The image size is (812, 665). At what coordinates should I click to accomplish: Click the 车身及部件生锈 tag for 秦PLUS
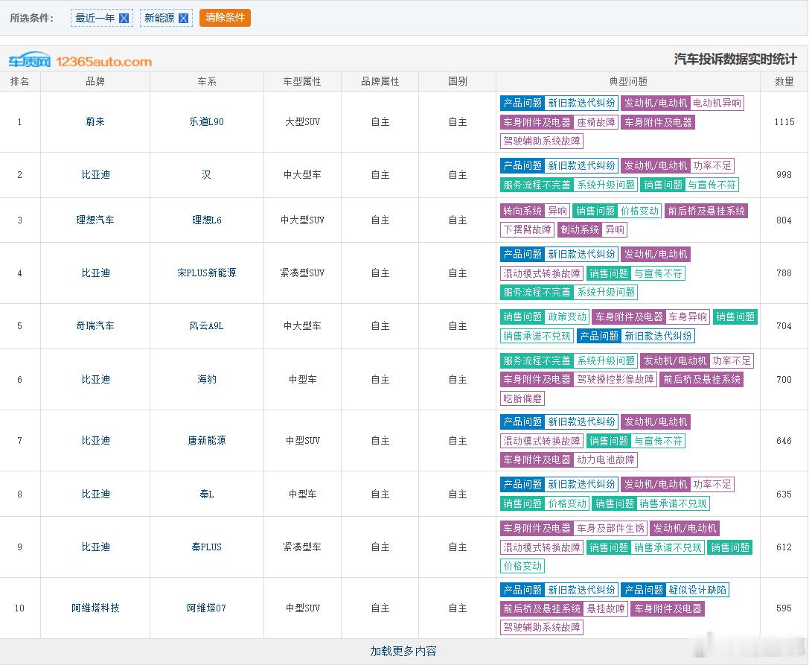pyautogui.click(x=610, y=528)
